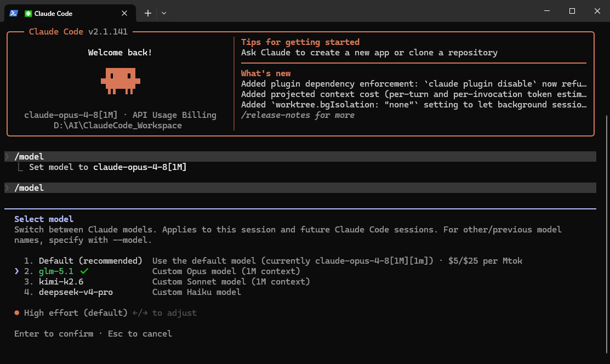Screen dimensions: 610x364
Task: Click the High effort (default) text
Action: [76, 313]
